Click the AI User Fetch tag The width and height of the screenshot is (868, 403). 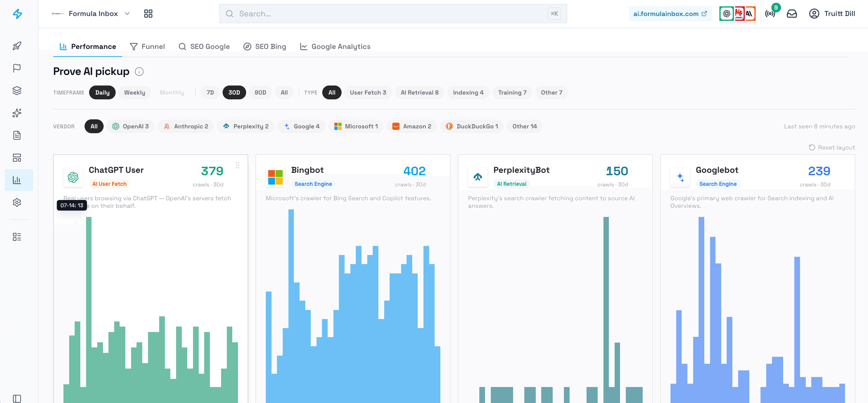[110, 184]
